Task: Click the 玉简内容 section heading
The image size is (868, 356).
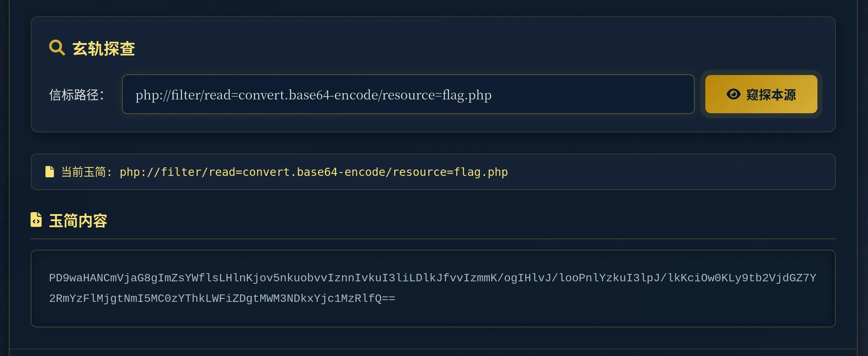Action: coord(78,221)
